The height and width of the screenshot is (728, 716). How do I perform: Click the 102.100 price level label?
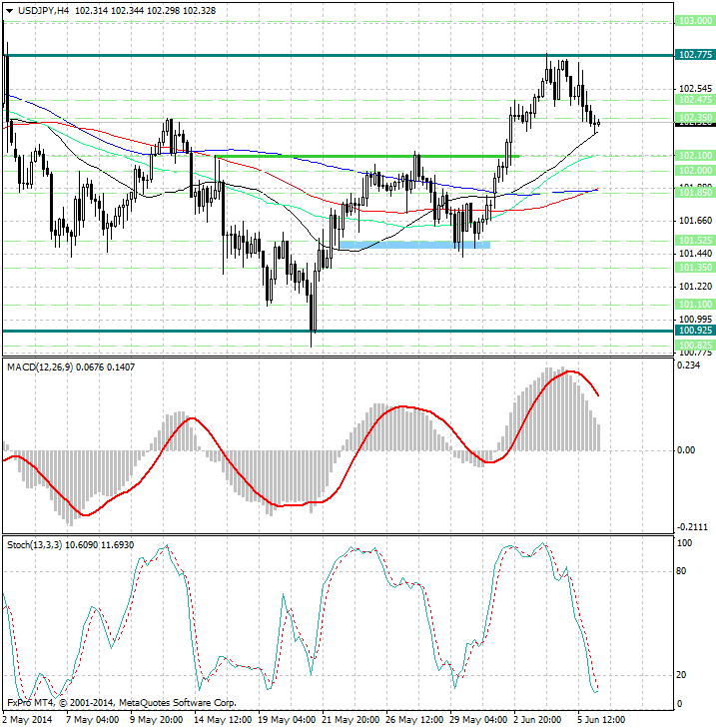(x=695, y=155)
